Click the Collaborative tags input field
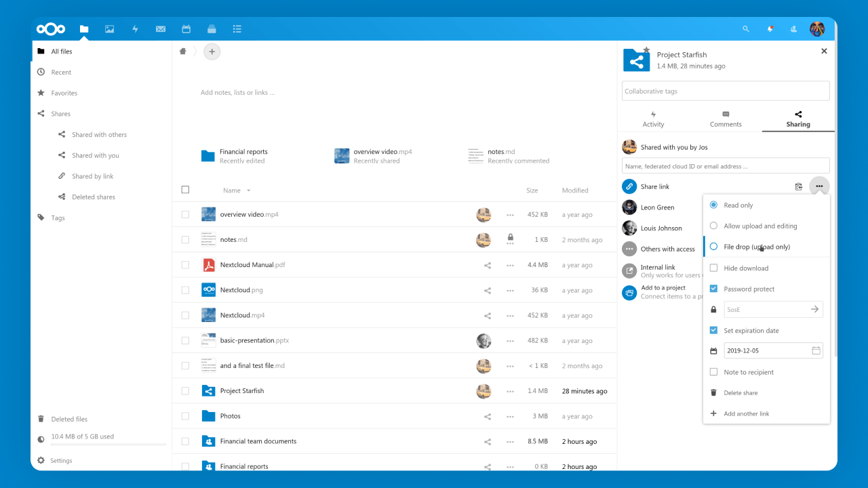 click(x=725, y=91)
